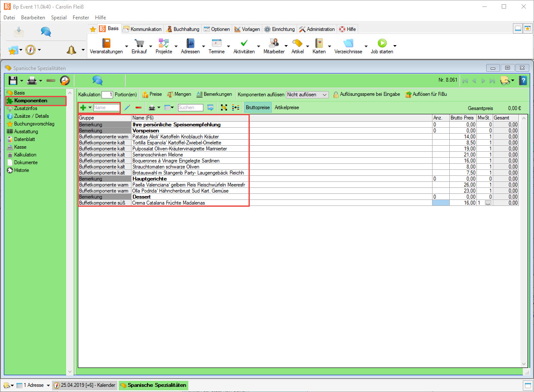This screenshot has width=534, height=392.
Task: Expand the MwSt. dropdown in Crema Catalana row
Action: tap(488, 203)
